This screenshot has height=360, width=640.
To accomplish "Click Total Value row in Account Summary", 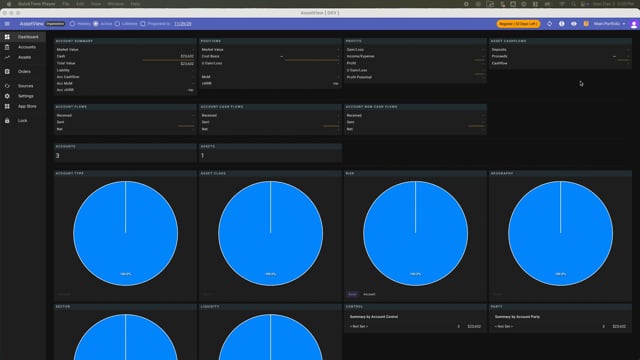I will 125,63.
